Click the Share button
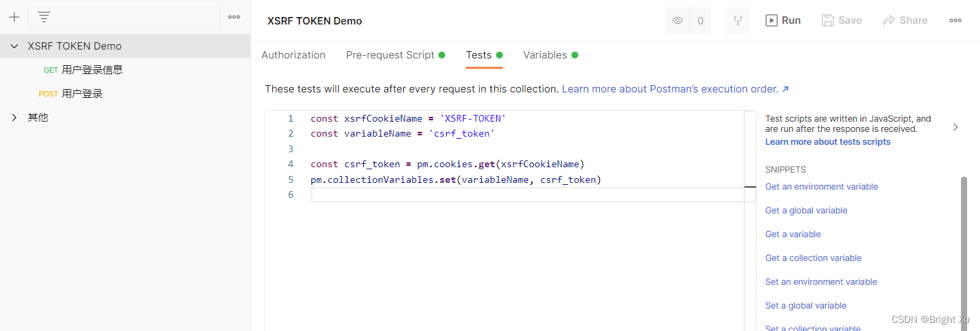The width and height of the screenshot is (980, 331). (905, 20)
